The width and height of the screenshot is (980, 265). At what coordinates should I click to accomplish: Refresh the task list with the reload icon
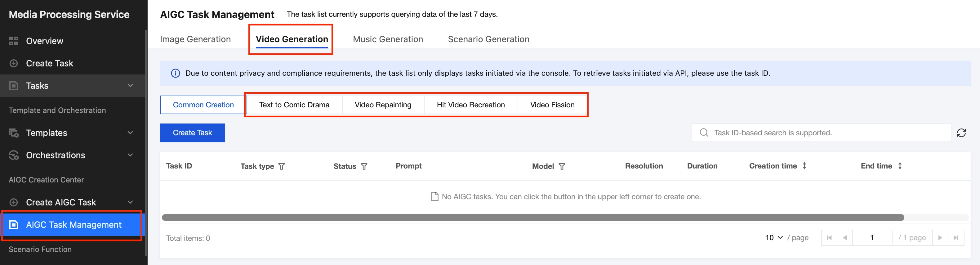[x=961, y=133]
